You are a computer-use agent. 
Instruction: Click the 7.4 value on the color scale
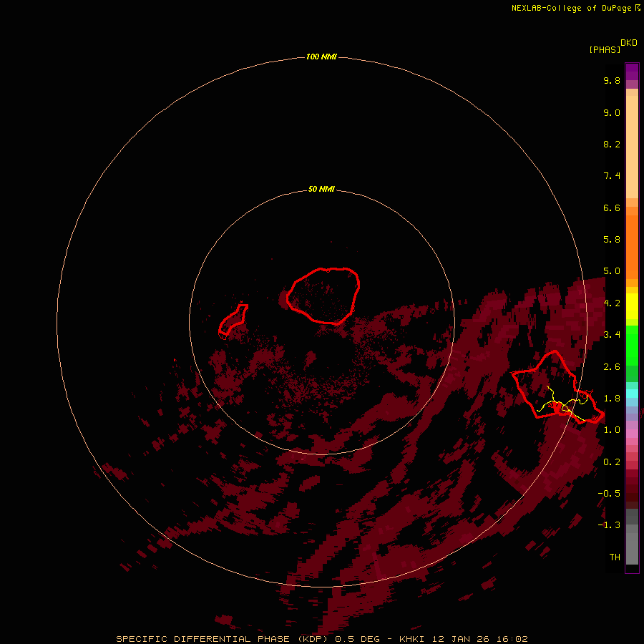[612, 176]
